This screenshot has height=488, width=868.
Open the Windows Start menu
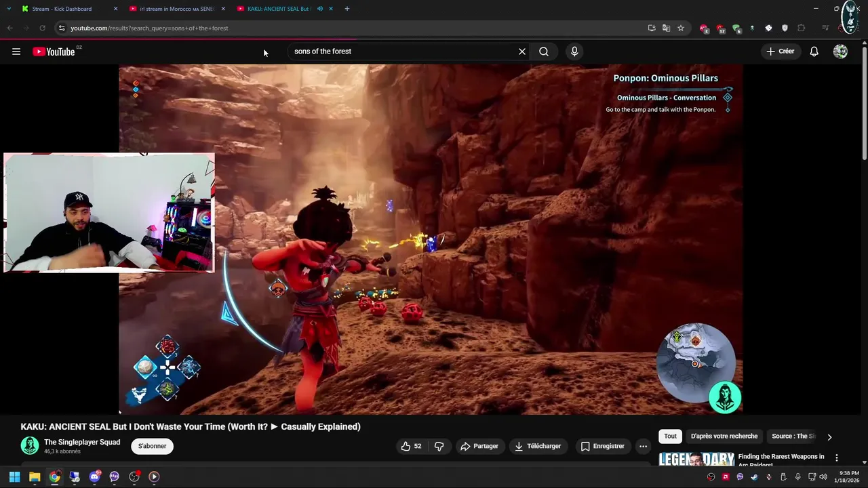[14, 476]
